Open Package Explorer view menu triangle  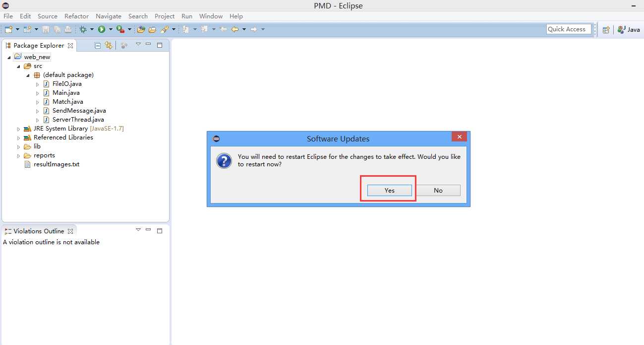(138, 44)
